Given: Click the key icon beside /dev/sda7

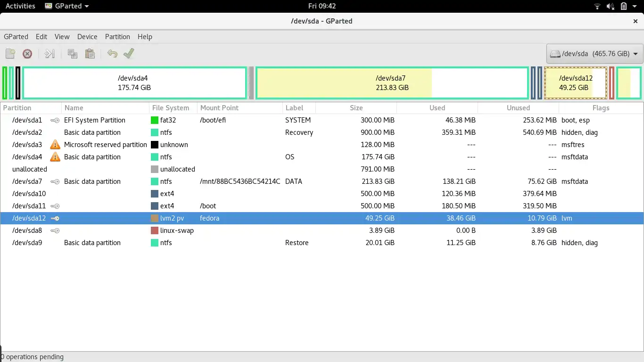Looking at the screenshot, I should point(55,181).
